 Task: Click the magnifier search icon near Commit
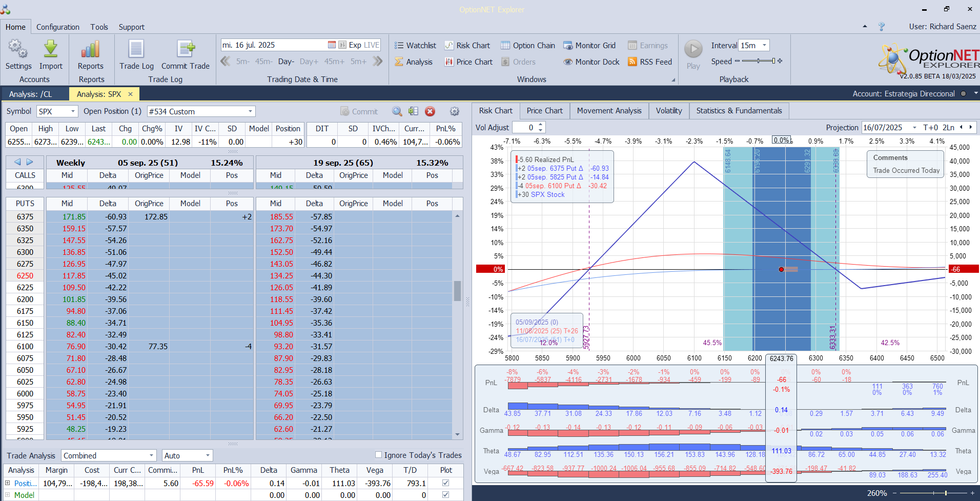tap(397, 111)
